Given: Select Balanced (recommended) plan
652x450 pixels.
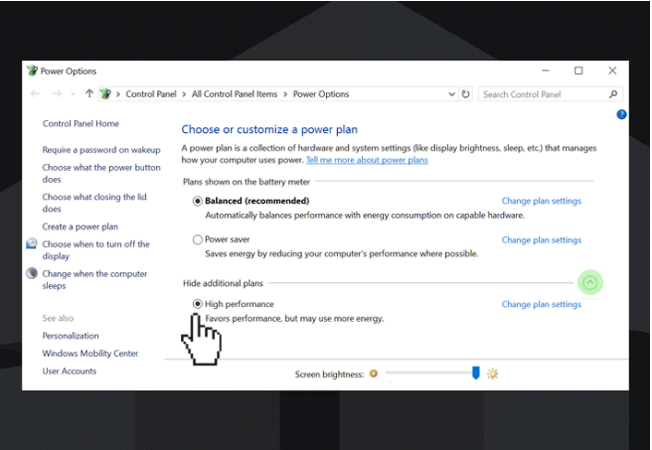Looking at the screenshot, I should pos(198,201).
